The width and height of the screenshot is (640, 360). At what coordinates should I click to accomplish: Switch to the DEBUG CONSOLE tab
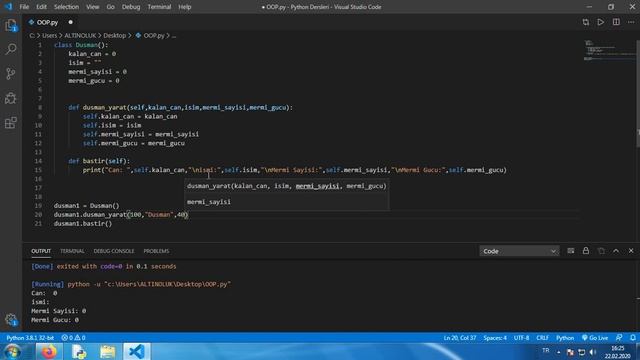click(114, 251)
